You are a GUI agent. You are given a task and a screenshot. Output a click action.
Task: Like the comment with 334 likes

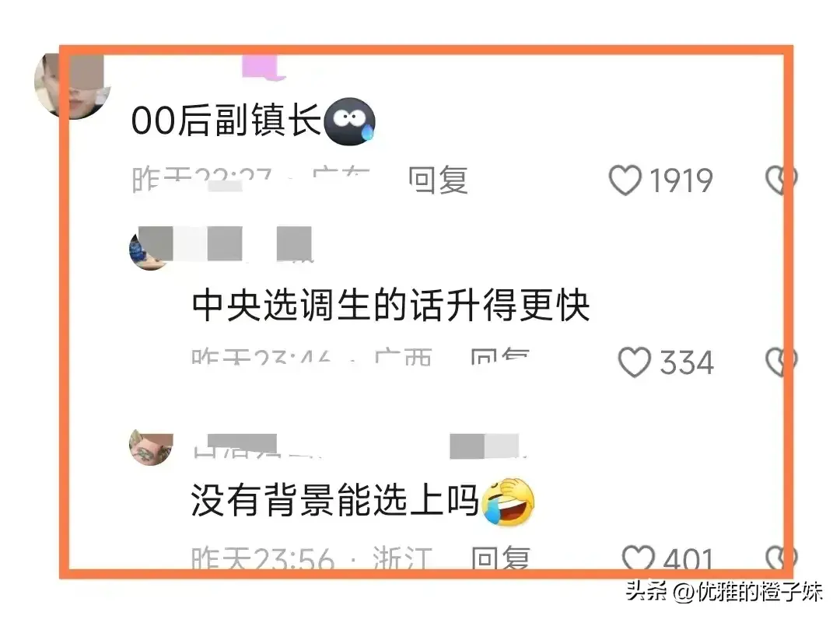[635, 362]
